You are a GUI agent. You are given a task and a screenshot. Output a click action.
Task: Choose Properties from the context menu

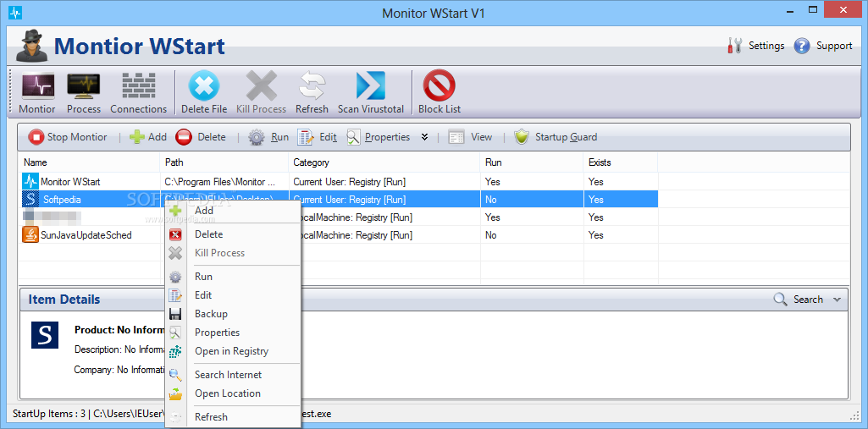click(233, 333)
